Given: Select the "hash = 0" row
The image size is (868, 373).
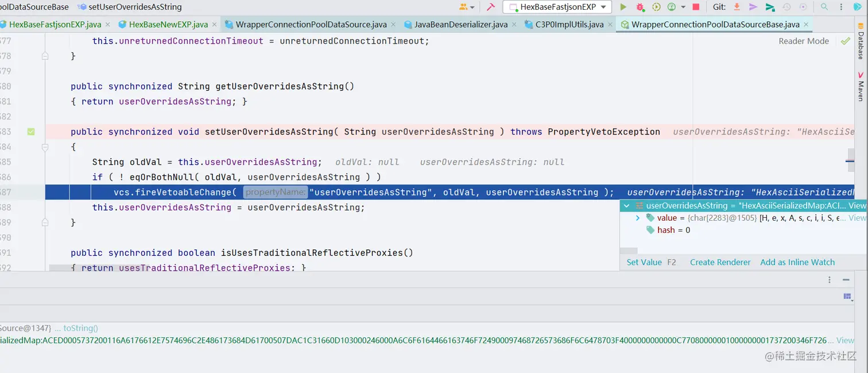Looking at the screenshot, I should point(743,230).
